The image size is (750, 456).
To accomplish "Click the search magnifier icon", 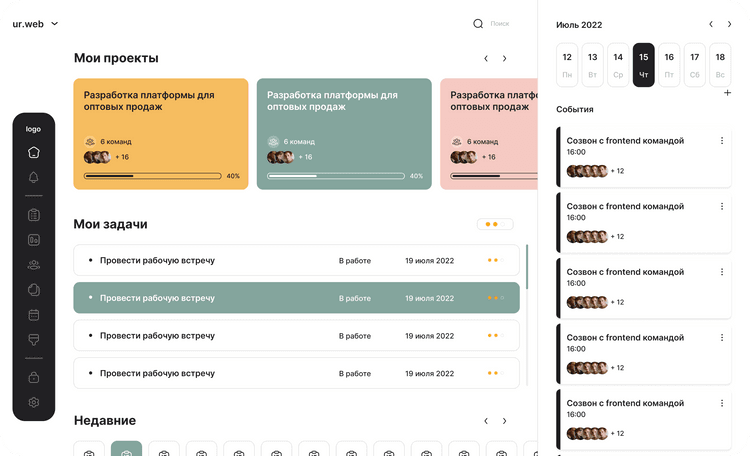I will [x=478, y=23].
